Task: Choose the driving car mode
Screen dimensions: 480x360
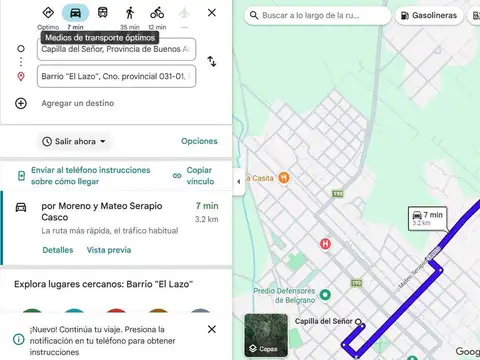Action: (x=75, y=13)
